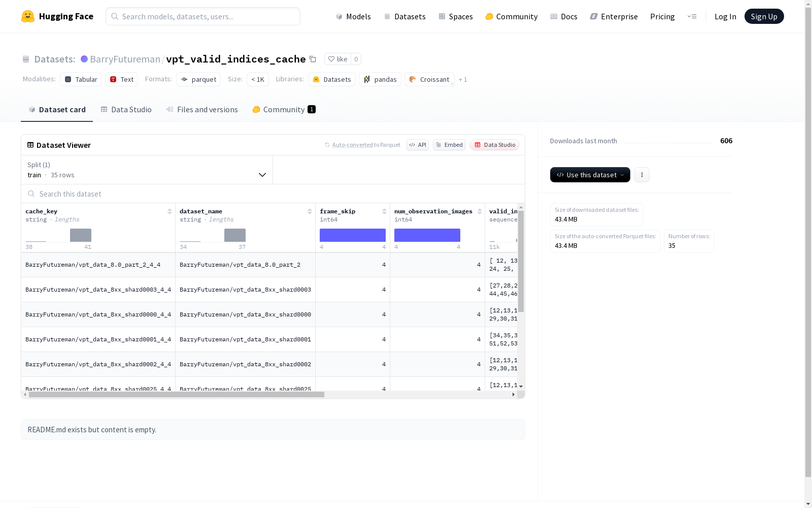Expand the Split train dropdown
Viewport: 812px width, 508px height.
(x=147, y=170)
